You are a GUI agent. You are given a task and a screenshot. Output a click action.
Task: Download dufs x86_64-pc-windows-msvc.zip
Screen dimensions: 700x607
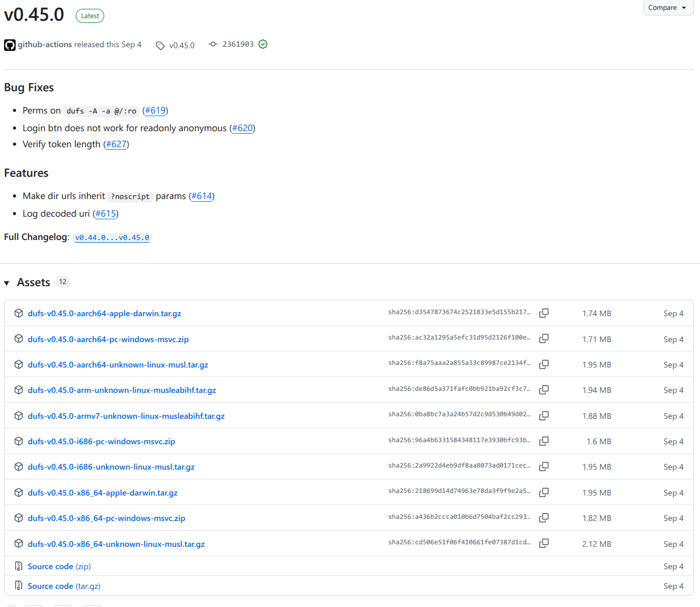tap(106, 518)
